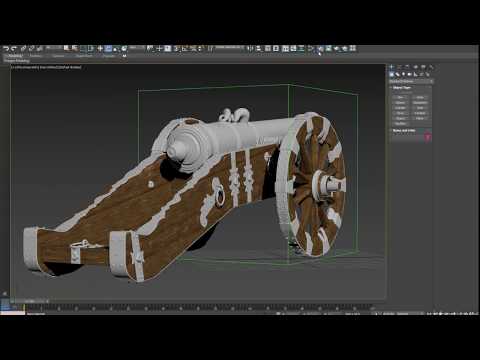Screen dimensions: 480x360
Task: Switch to the Display panel tab
Action: [x=423, y=67]
